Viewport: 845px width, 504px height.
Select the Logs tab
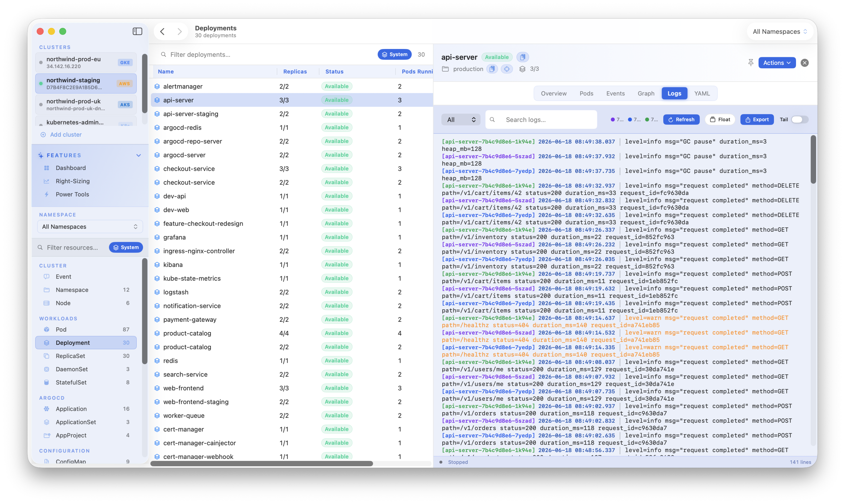[x=674, y=93]
